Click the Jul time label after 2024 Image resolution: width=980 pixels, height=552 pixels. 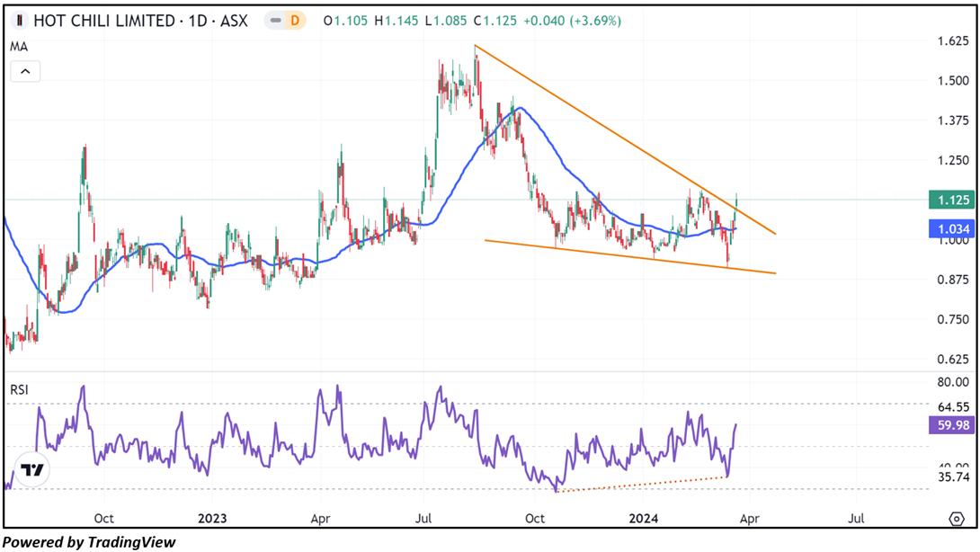[856, 518]
